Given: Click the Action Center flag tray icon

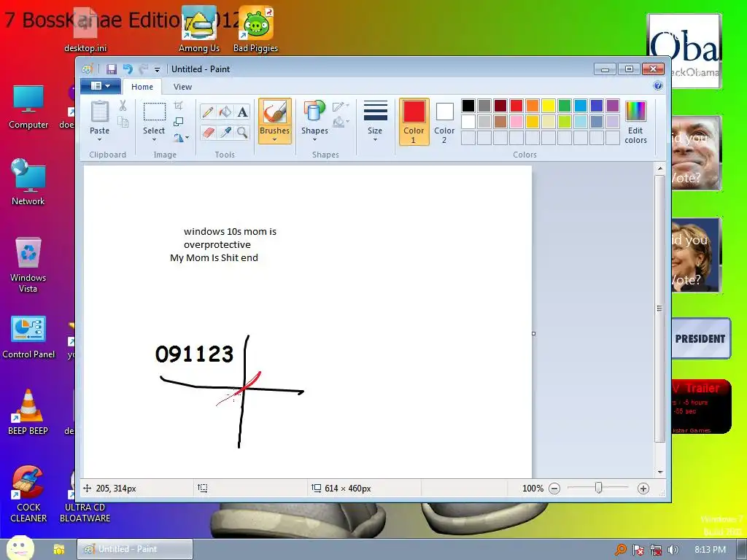Looking at the screenshot, I should click(x=638, y=550).
